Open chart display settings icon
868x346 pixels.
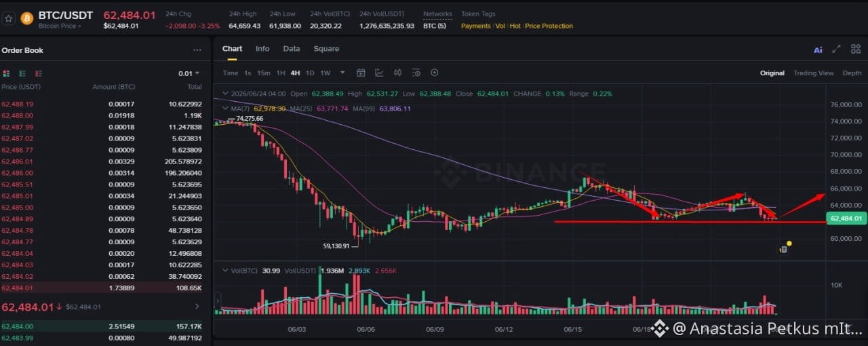[x=416, y=73]
